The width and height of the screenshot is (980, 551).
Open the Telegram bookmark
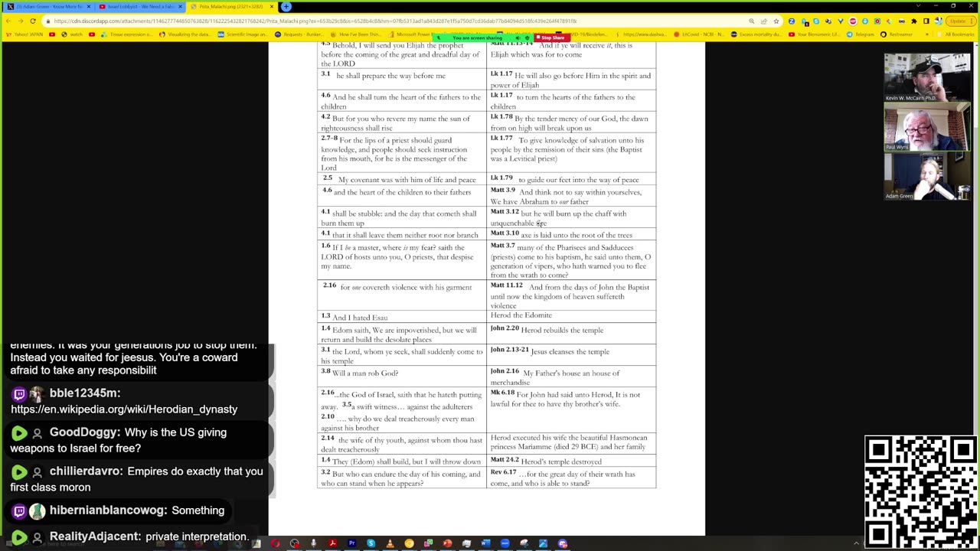861,34
